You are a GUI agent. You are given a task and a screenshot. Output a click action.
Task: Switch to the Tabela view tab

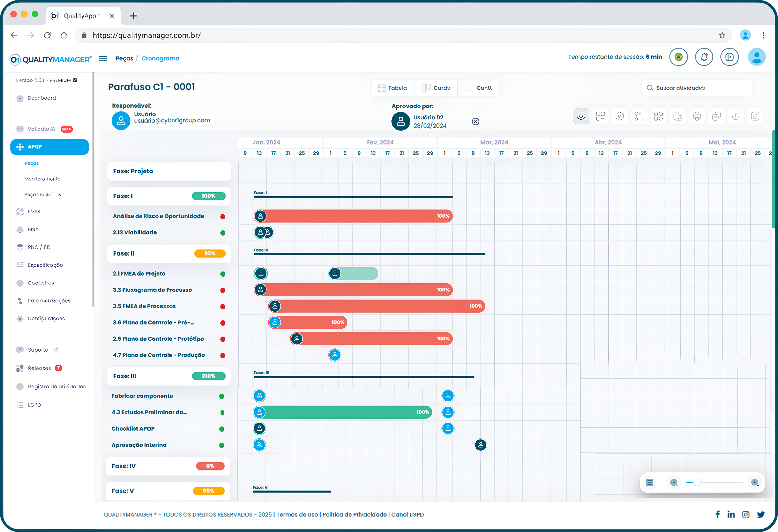[392, 88]
